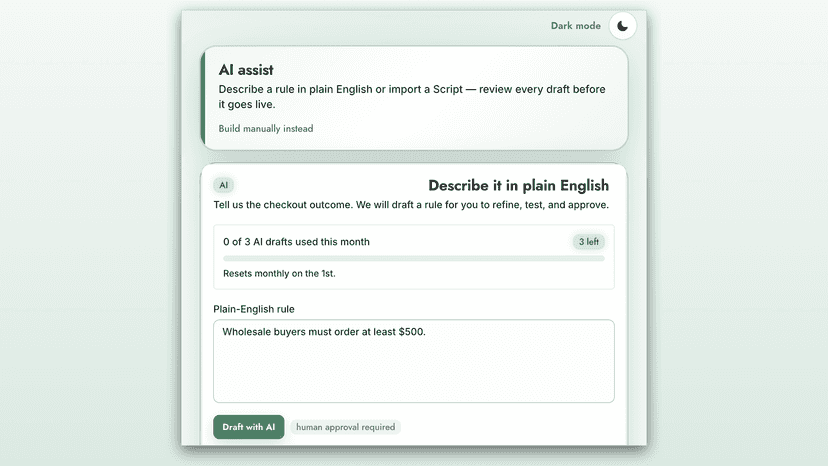
Task: Click the "3 left" badge
Action: [x=589, y=241]
